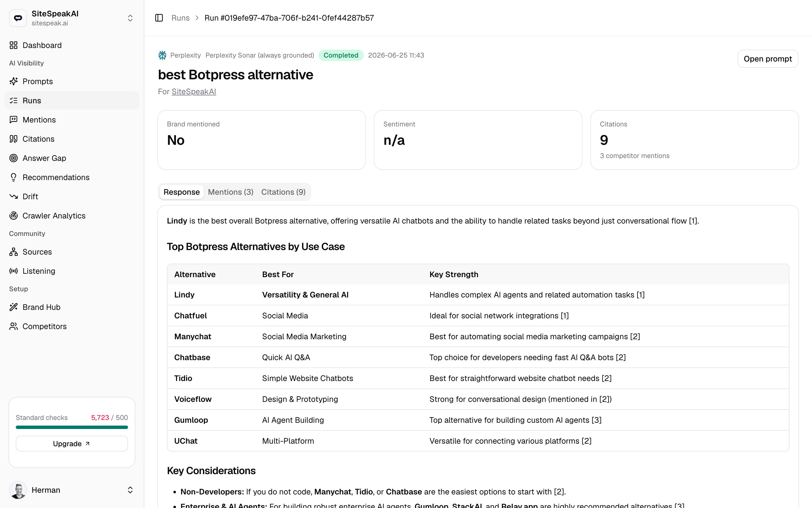This screenshot has height=508, width=812.
Task: Click the run ID breadcrumb text
Action: (289, 18)
